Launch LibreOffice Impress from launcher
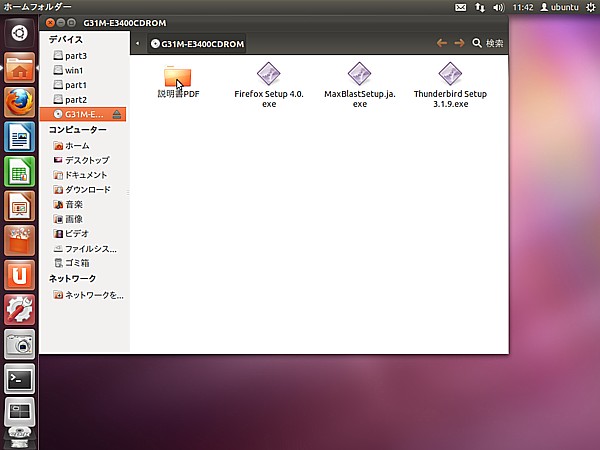This screenshot has height=450, width=600. (19, 206)
